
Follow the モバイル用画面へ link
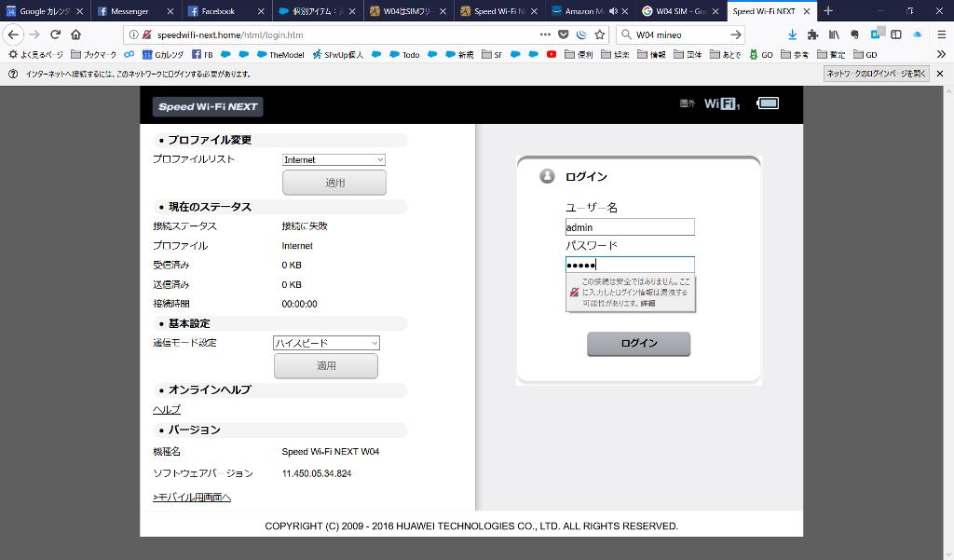tap(192, 498)
